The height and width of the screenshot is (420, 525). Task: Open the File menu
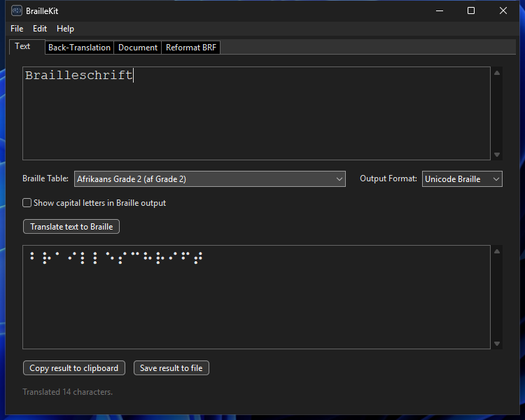point(17,29)
